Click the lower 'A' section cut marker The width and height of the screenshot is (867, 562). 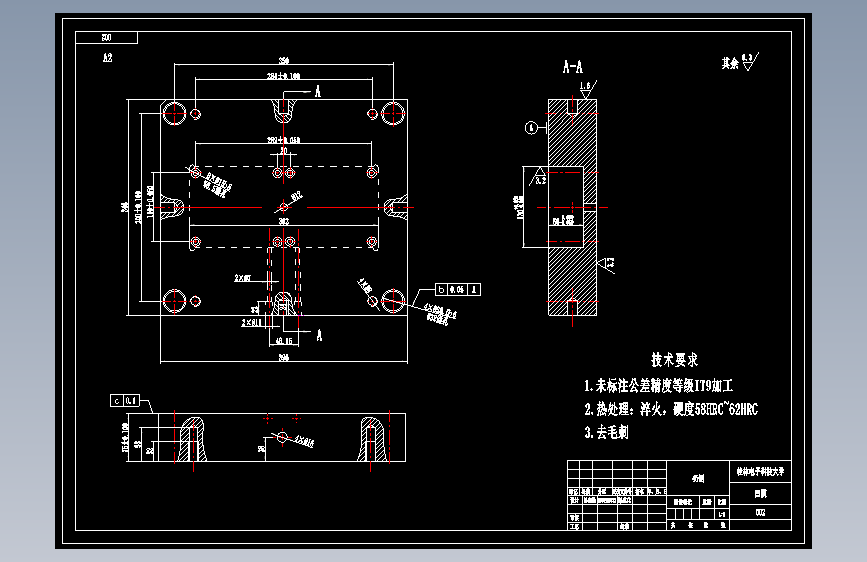319,335
